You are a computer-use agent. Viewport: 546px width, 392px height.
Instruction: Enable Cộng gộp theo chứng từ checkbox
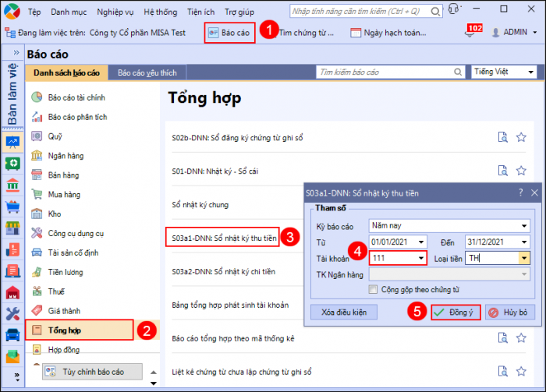(374, 289)
